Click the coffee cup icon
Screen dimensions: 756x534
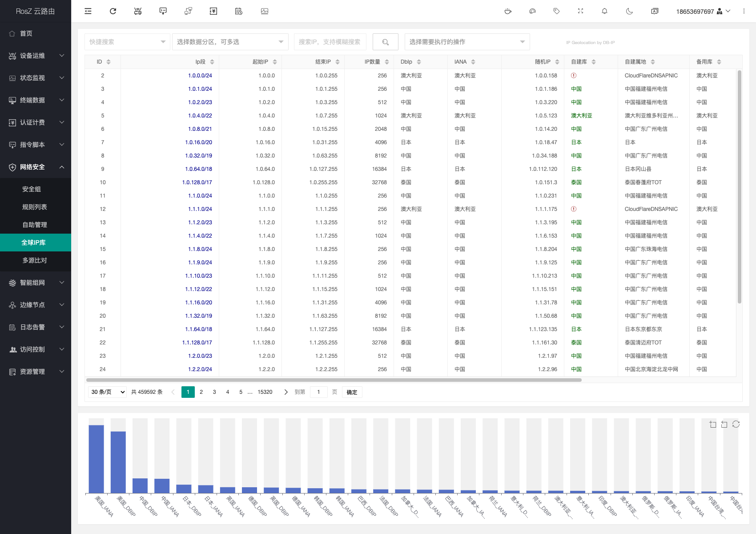click(x=508, y=11)
